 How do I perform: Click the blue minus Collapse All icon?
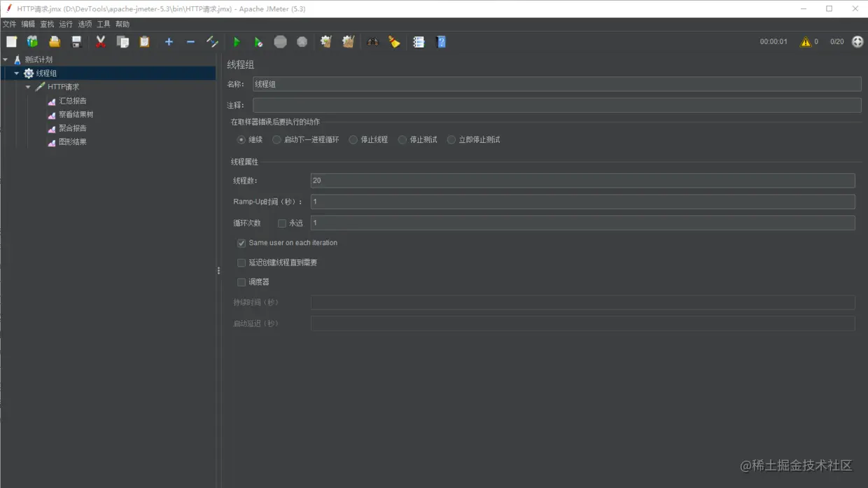190,42
